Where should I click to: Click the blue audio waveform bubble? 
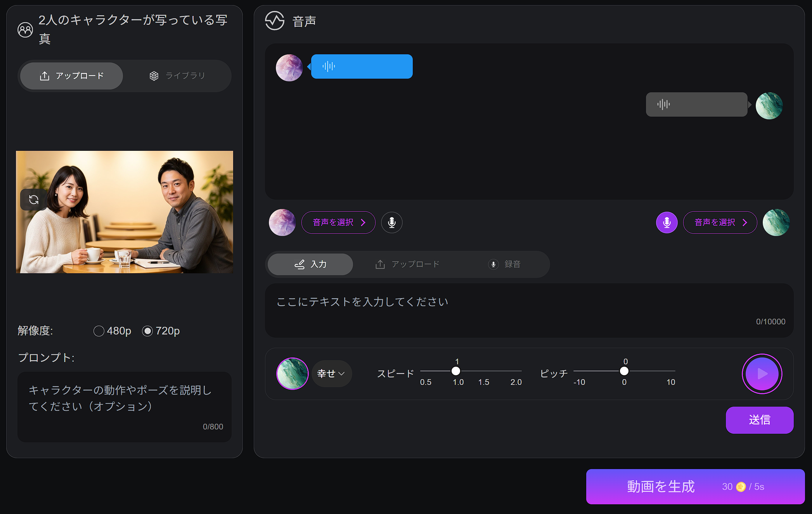click(x=362, y=67)
